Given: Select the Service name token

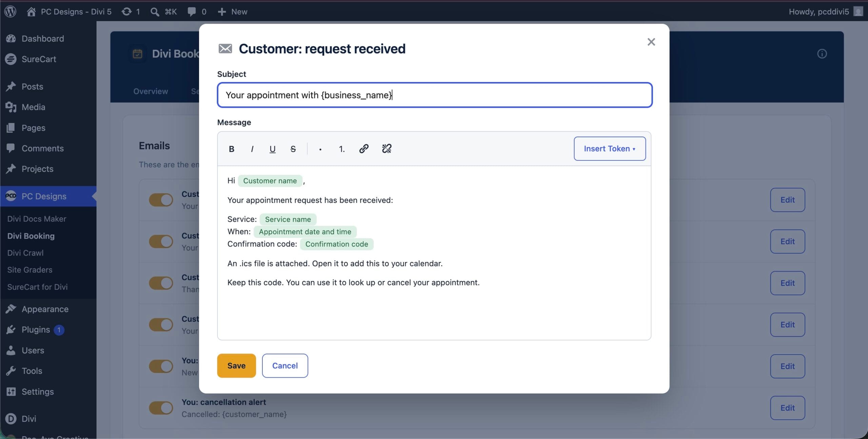Looking at the screenshot, I should point(288,219).
